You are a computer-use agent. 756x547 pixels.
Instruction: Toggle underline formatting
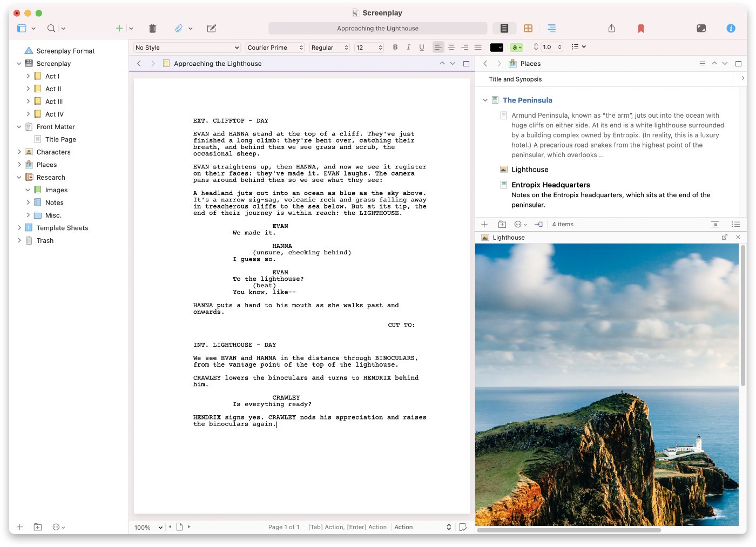tap(421, 48)
